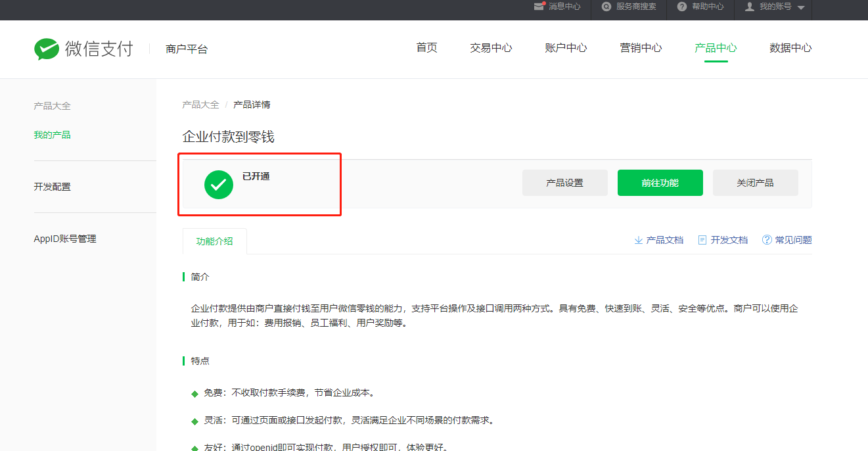Click the person icon beside 我的账号

pos(749,7)
